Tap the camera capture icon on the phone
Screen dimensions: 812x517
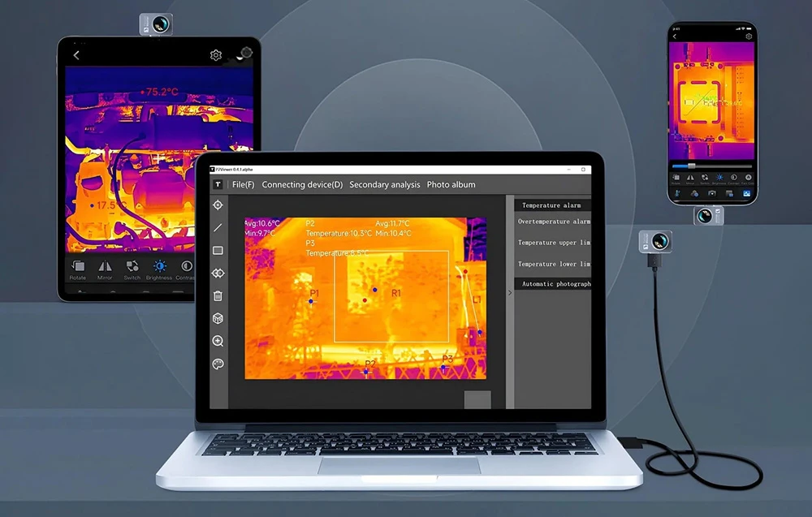[x=712, y=193]
